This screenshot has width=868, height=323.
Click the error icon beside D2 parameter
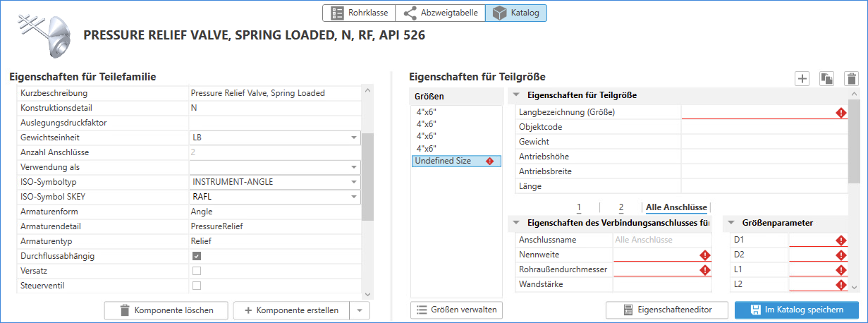pos(841,255)
